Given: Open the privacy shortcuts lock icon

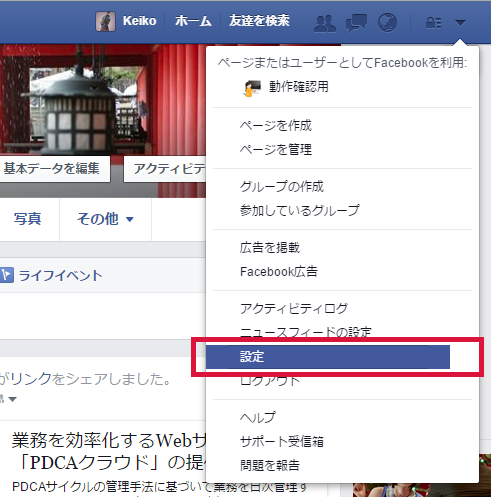Looking at the screenshot, I should [x=433, y=23].
